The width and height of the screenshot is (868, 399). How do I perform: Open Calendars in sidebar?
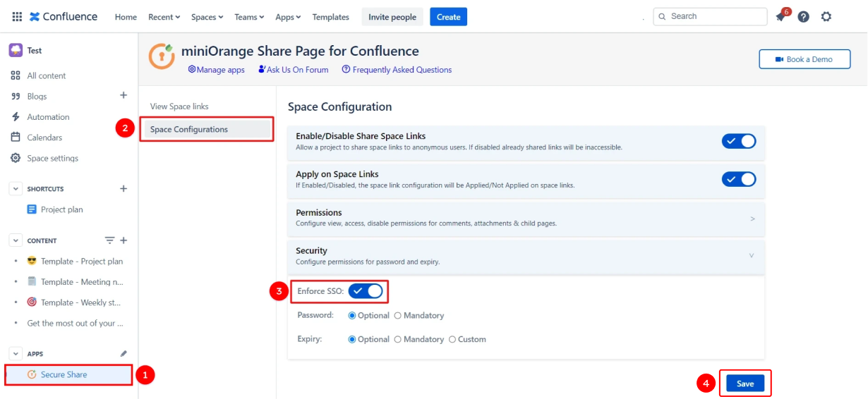pyautogui.click(x=44, y=137)
